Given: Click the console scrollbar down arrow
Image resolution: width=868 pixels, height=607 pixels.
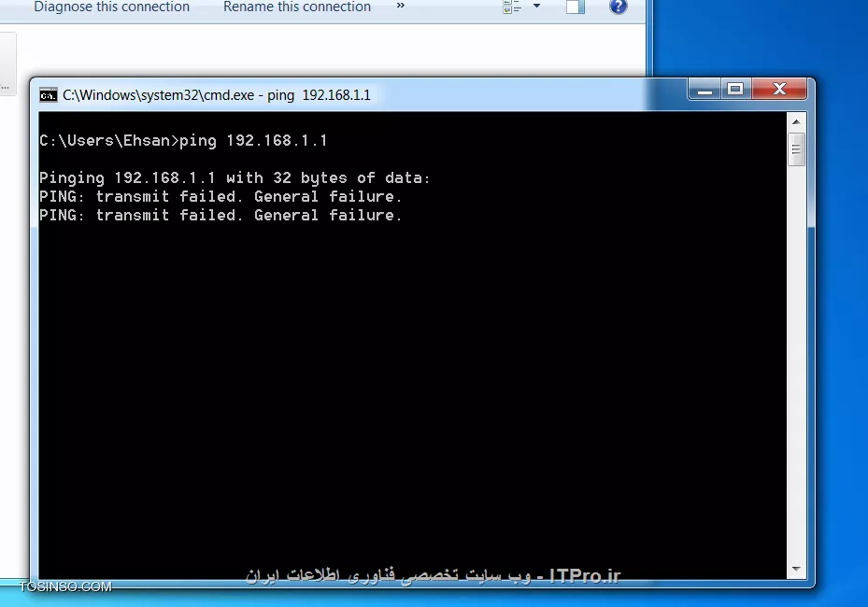Looking at the screenshot, I should [796, 569].
